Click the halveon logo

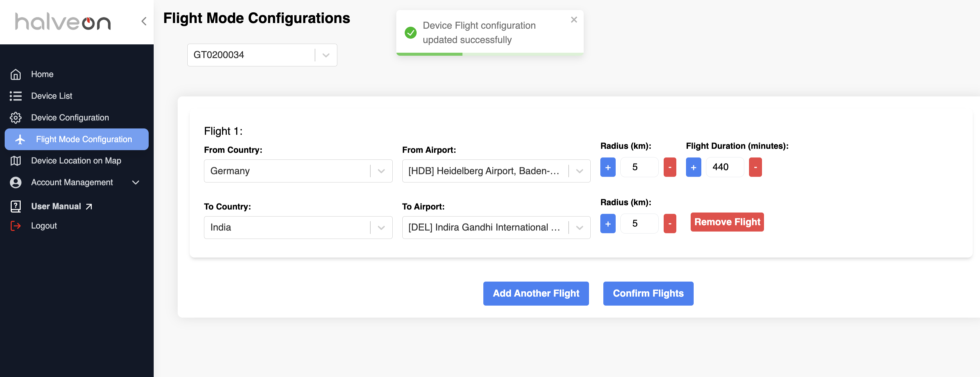coord(63,22)
